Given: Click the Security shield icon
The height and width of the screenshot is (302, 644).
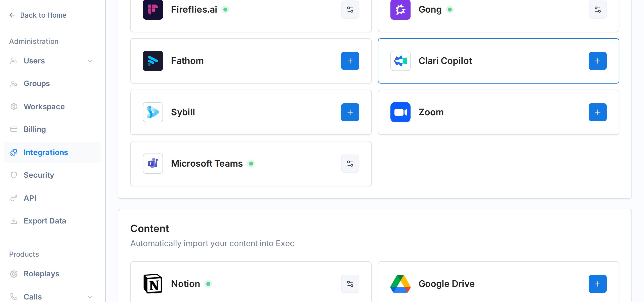Looking at the screenshot, I should (x=14, y=175).
